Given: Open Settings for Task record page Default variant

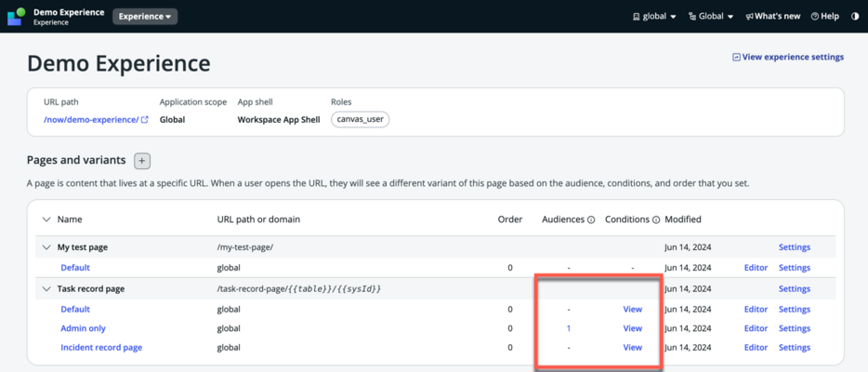Looking at the screenshot, I should (x=795, y=310).
